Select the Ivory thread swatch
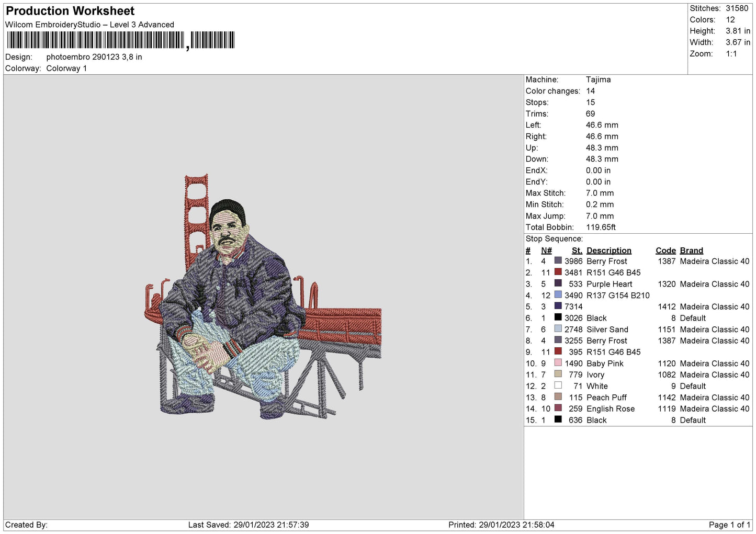The width and height of the screenshot is (756, 534). tap(558, 374)
